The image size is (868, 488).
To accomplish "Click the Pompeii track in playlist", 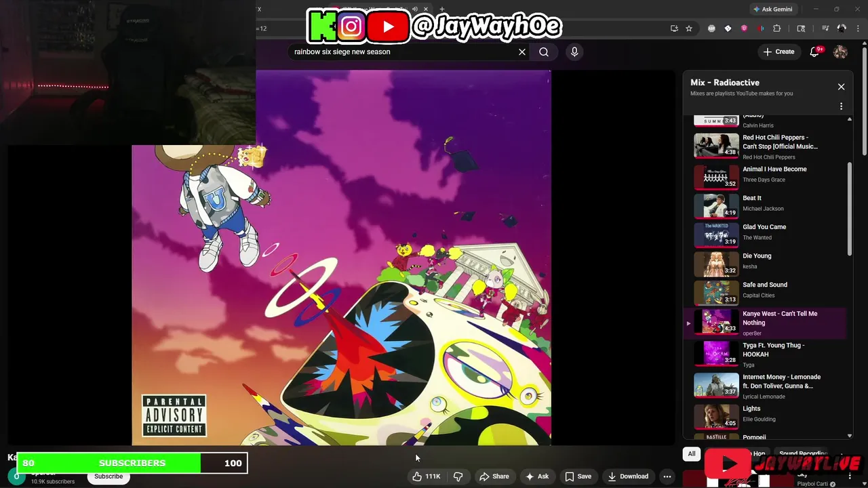I will click(x=766, y=437).
